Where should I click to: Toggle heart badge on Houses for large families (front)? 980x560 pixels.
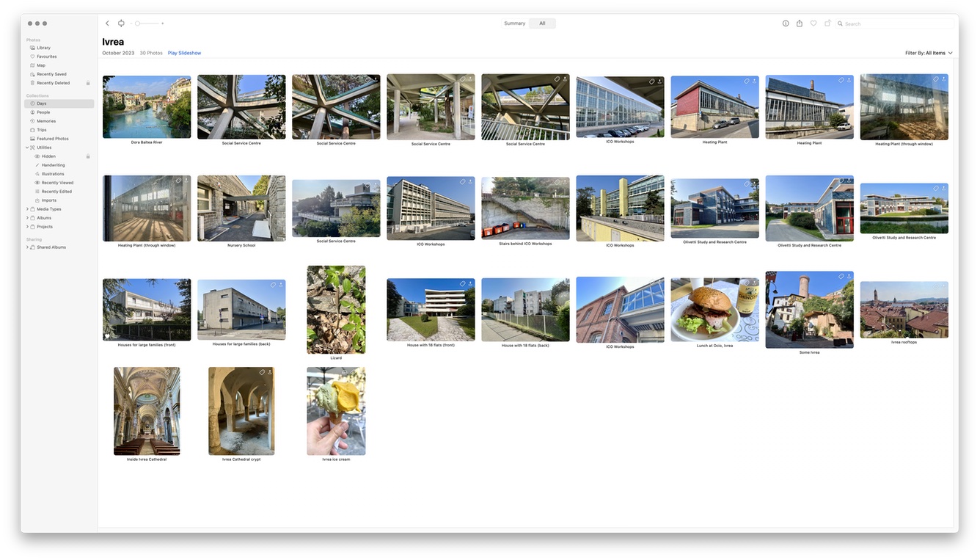pyautogui.click(x=107, y=336)
